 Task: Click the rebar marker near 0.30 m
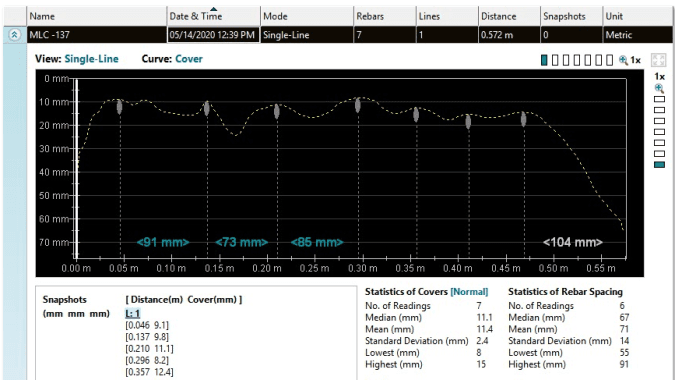[x=358, y=105]
